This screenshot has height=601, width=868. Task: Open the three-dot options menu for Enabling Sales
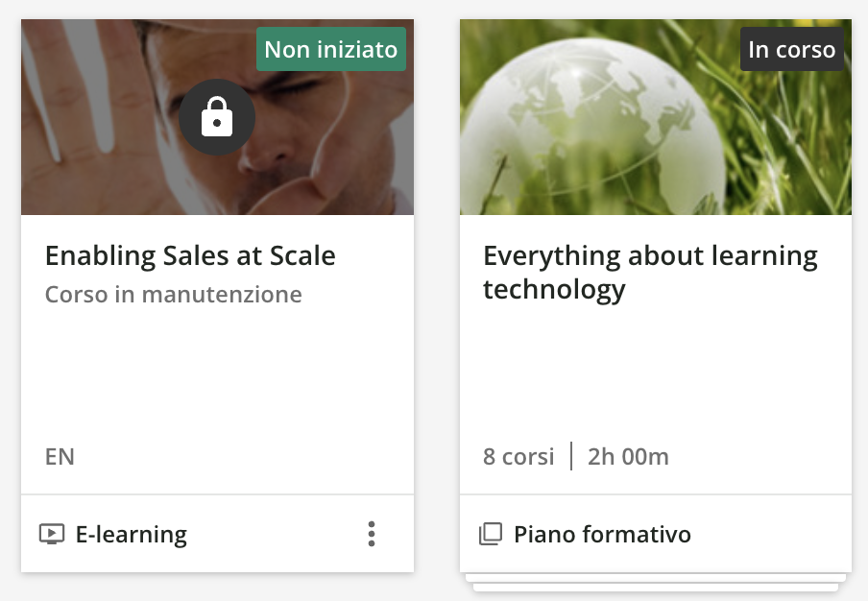(x=372, y=534)
